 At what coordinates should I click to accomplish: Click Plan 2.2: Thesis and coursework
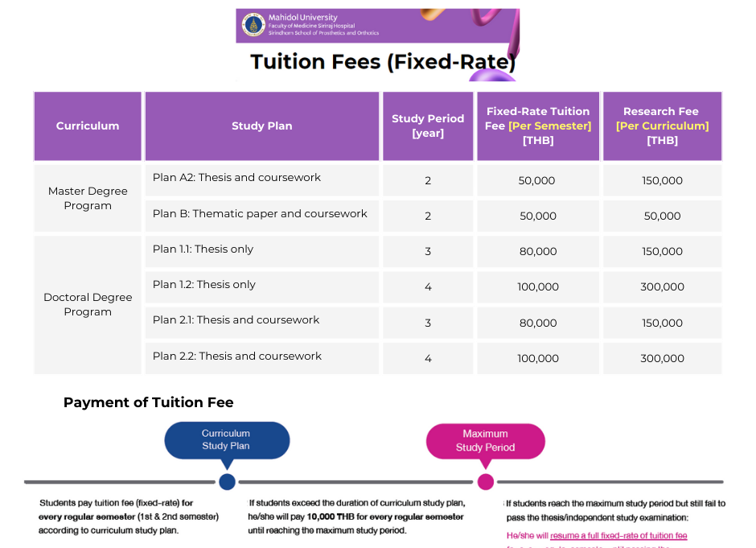(236, 356)
